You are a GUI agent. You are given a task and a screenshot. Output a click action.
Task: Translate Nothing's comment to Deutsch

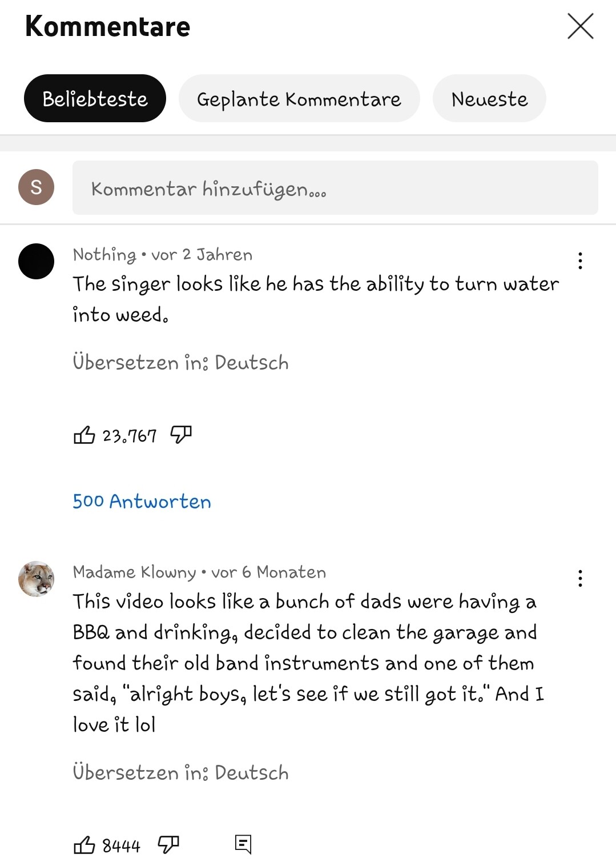pyautogui.click(x=180, y=363)
